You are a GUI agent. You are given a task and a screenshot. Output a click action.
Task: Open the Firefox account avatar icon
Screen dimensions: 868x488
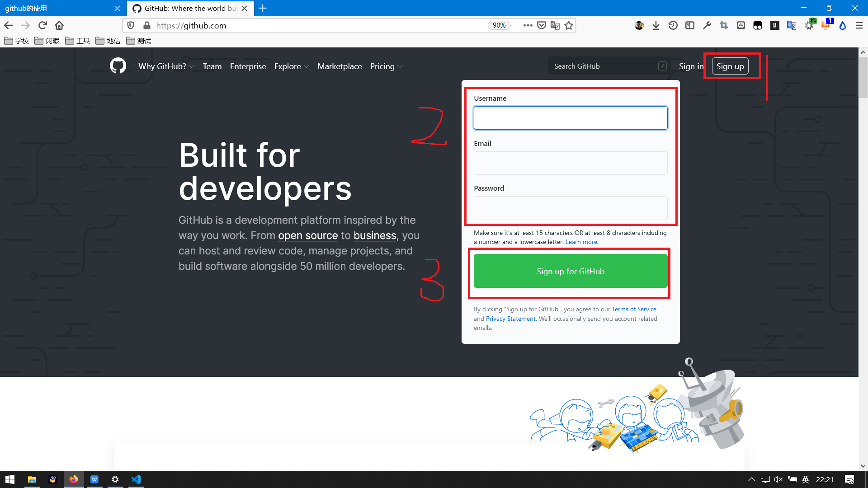tap(639, 25)
